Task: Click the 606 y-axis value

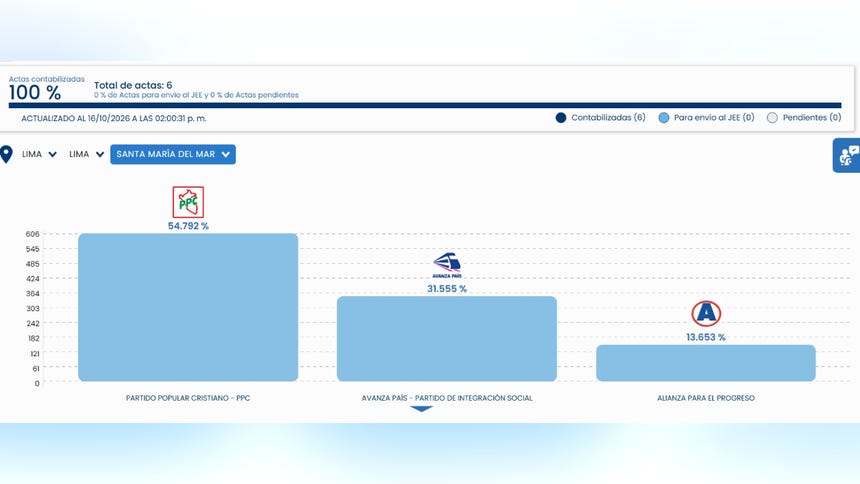Action: pyautogui.click(x=32, y=234)
